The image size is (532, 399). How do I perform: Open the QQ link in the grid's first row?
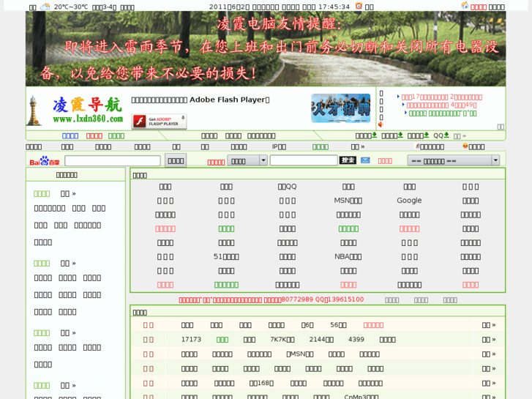click(287, 187)
